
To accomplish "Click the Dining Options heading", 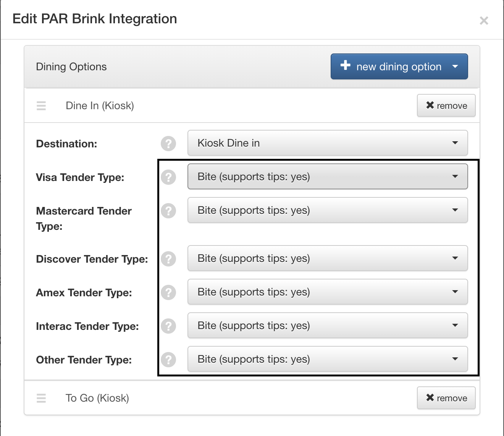I will pyautogui.click(x=71, y=67).
